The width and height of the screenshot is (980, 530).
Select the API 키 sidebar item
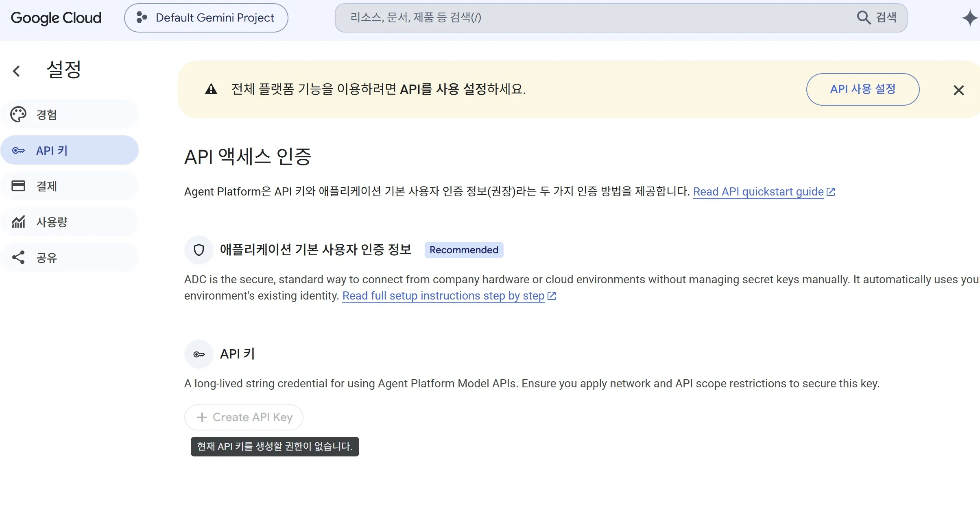click(x=70, y=150)
